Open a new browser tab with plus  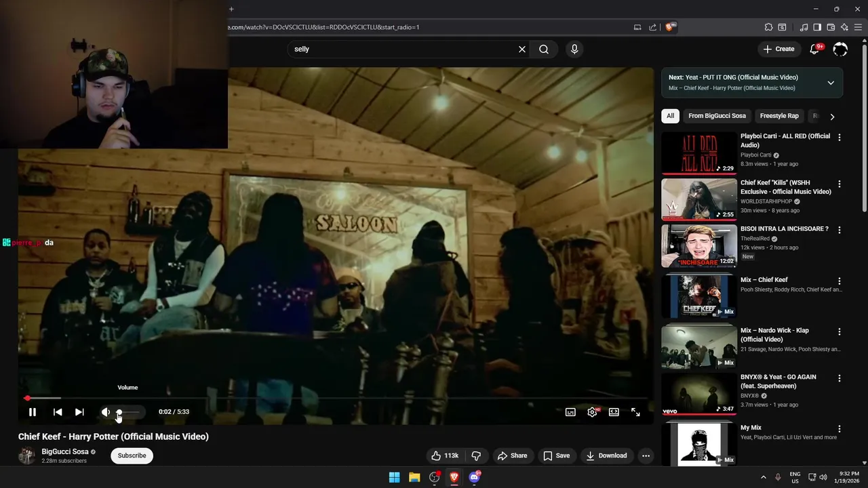click(231, 9)
